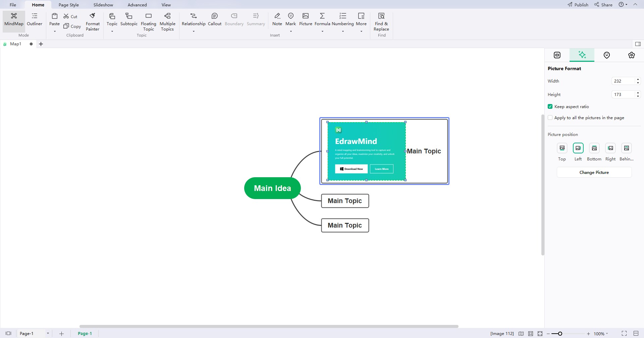The image size is (644, 338).
Task: Click the Change Picture button
Action: 594,173
